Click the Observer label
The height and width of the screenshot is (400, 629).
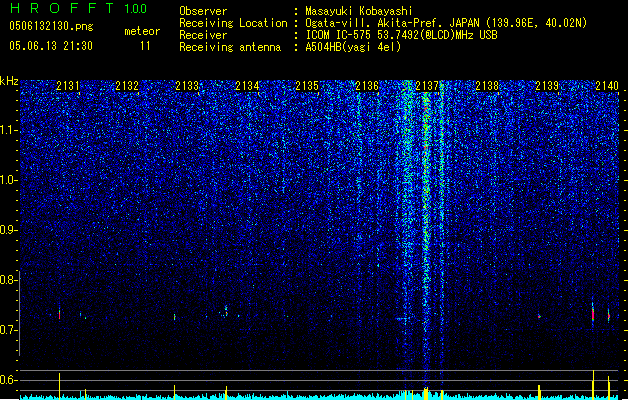(203, 11)
